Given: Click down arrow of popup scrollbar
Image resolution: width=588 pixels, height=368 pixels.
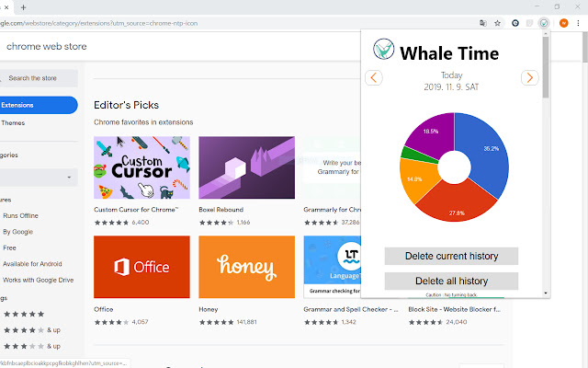Looking at the screenshot, I should (546, 293).
